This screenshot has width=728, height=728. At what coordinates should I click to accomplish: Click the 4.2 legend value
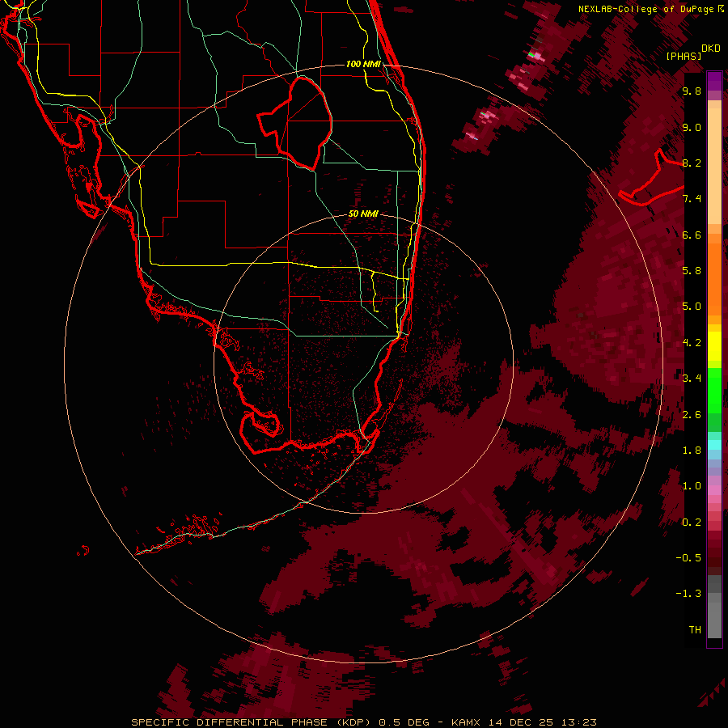pos(692,343)
